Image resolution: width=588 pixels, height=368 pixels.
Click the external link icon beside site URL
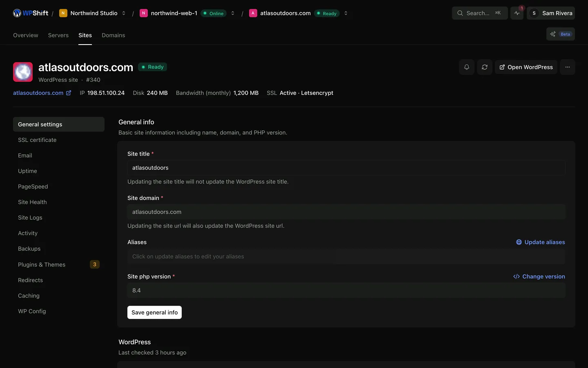pyautogui.click(x=69, y=93)
